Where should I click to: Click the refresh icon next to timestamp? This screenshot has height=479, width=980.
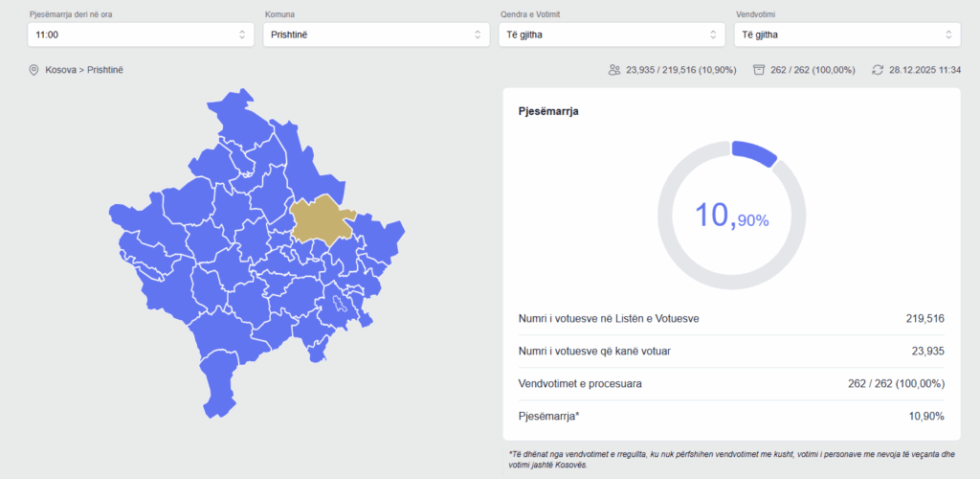point(878,70)
